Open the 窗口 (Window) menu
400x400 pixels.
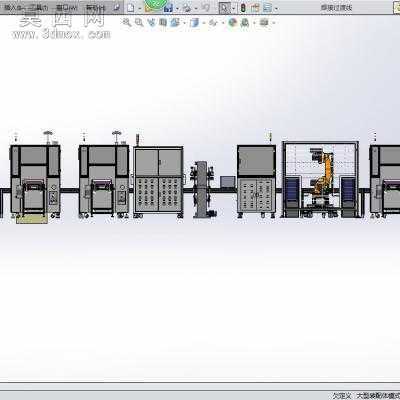pyautogui.click(x=67, y=7)
